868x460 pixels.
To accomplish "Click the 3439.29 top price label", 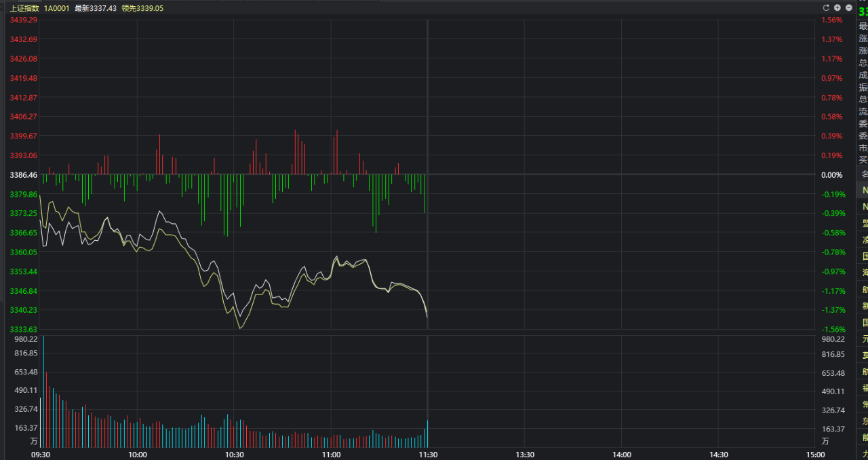I will tap(24, 20).
